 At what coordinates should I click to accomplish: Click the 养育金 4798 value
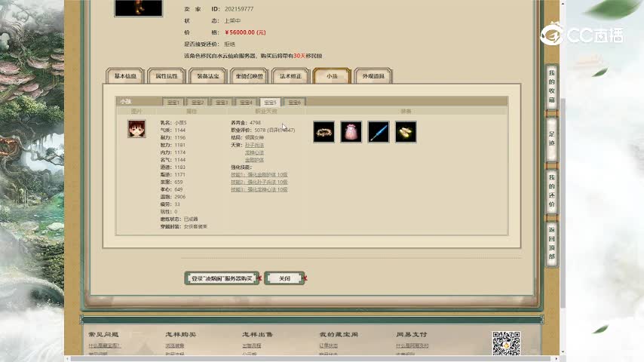(x=255, y=123)
